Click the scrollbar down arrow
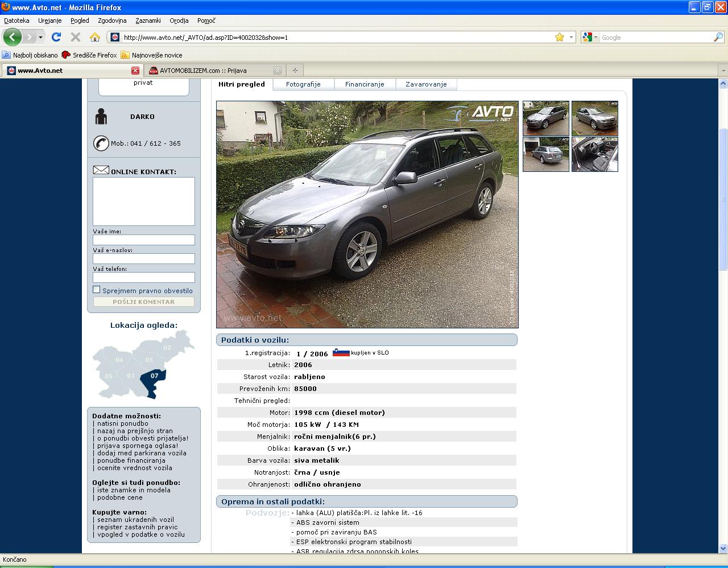 (x=723, y=549)
